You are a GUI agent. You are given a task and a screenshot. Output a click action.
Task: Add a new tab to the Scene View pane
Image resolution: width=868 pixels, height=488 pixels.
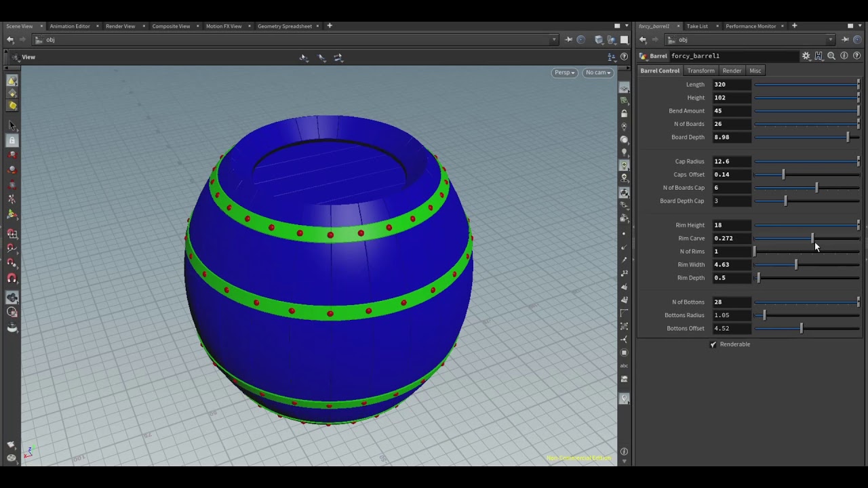(330, 26)
